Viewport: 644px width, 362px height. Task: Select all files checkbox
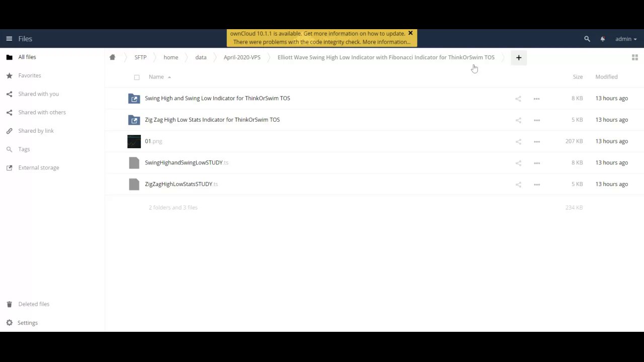pyautogui.click(x=136, y=77)
